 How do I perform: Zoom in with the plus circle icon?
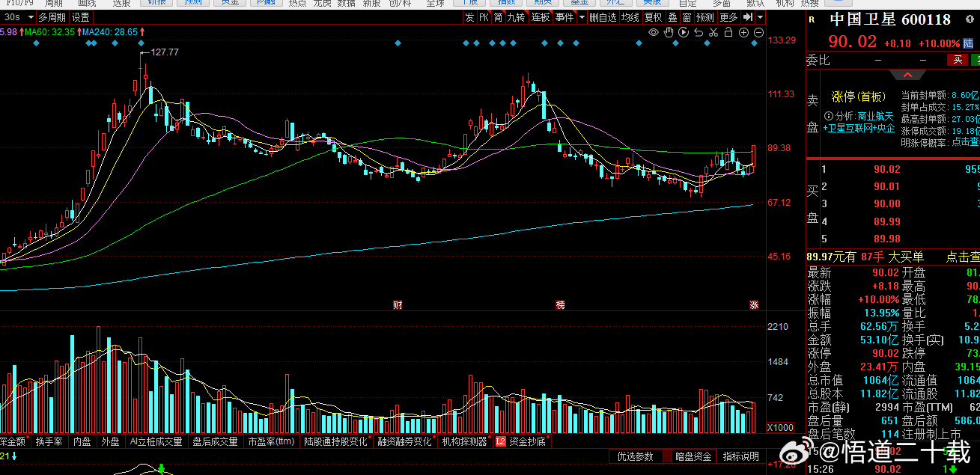coord(743,32)
